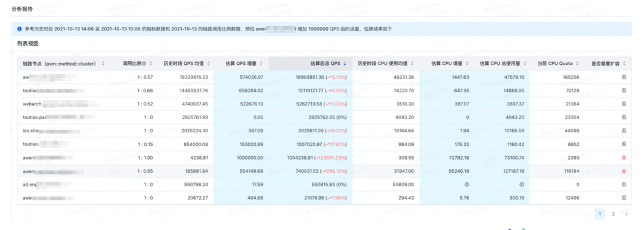Image resolution: width=644 pixels, height=230 pixels.
Task: Click CPU total usage 127187.19
Action: pyautogui.click(x=513, y=171)
